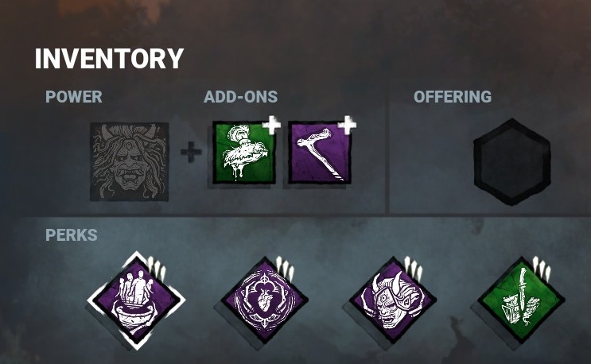Click the purple anatomical heart perk
Screen dimensions: 591x364
265,300
